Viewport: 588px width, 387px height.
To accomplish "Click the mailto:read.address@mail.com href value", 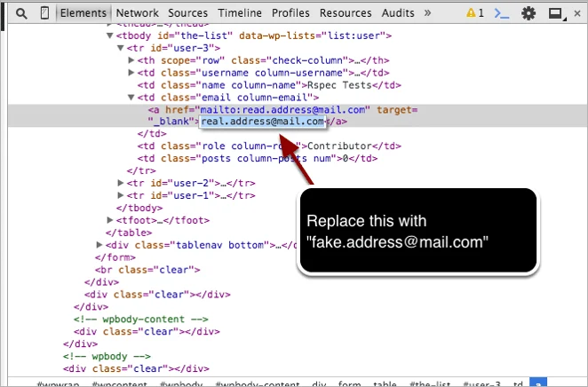I will tap(282, 110).
